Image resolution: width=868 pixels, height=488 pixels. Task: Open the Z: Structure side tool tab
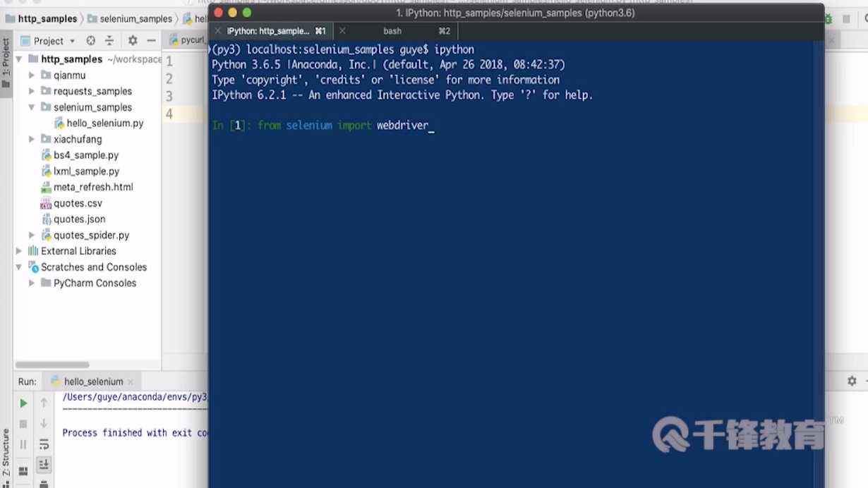(x=6, y=453)
